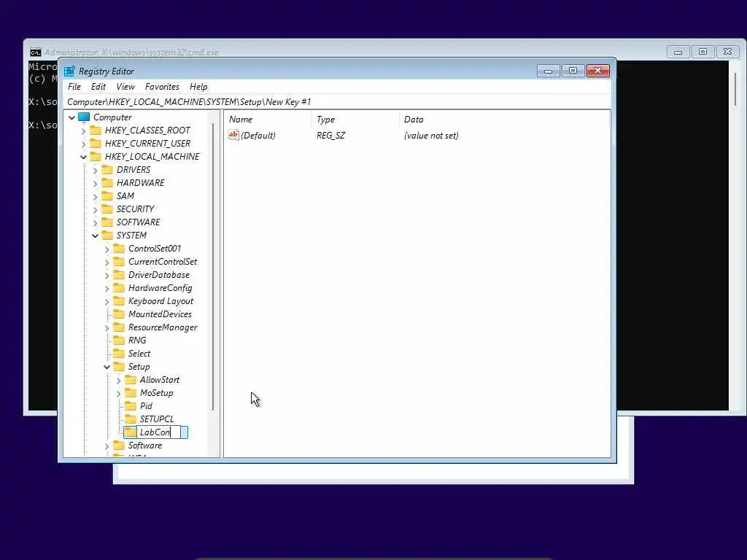Select the Select key folder icon
747x560 pixels.
point(119,354)
